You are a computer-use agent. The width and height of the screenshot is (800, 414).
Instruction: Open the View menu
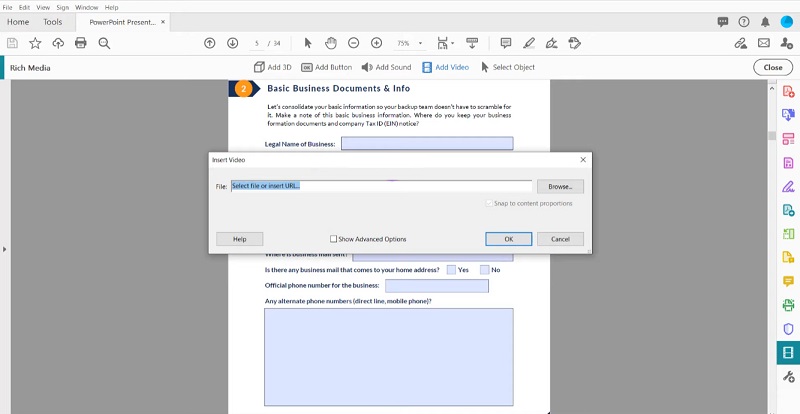pos(43,7)
